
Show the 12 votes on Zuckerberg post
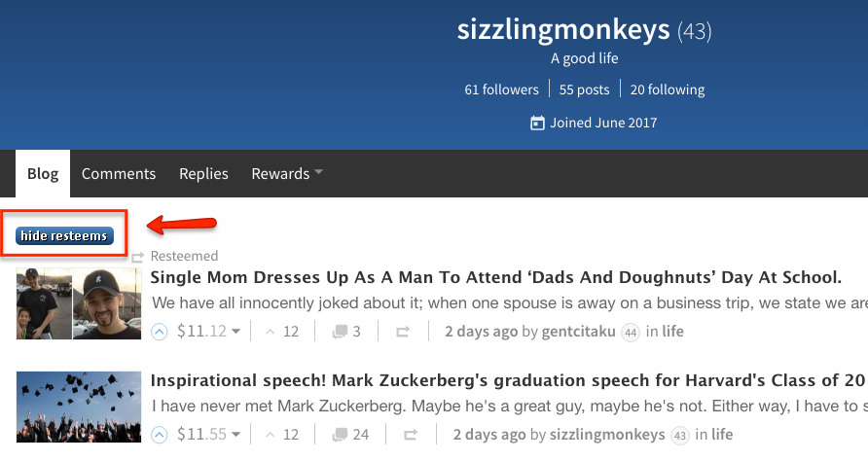282,435
